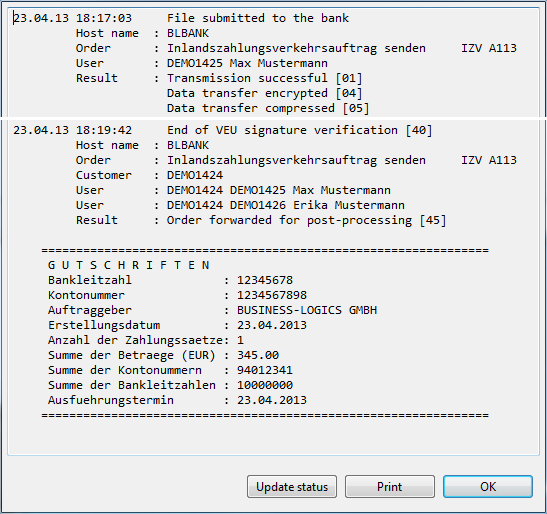
Task: Click the Customer DEMO1424 line
Action: (x=149, y=175)
